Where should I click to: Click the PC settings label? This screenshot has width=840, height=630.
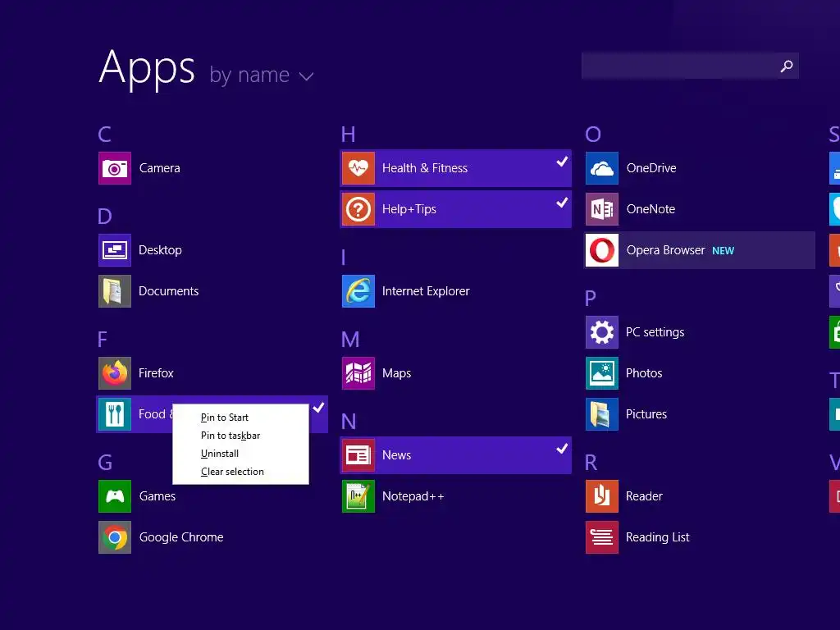click(x=655, y=332)
